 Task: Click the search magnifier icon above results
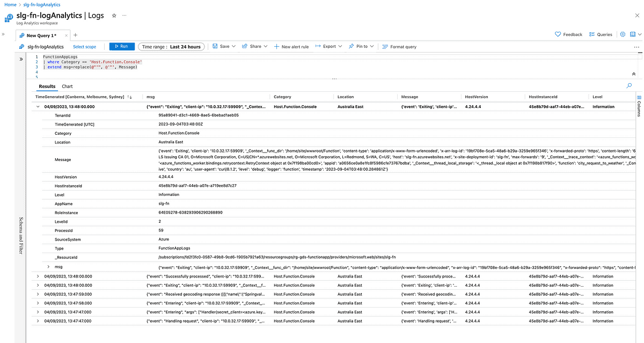click(x=629, y=85)
